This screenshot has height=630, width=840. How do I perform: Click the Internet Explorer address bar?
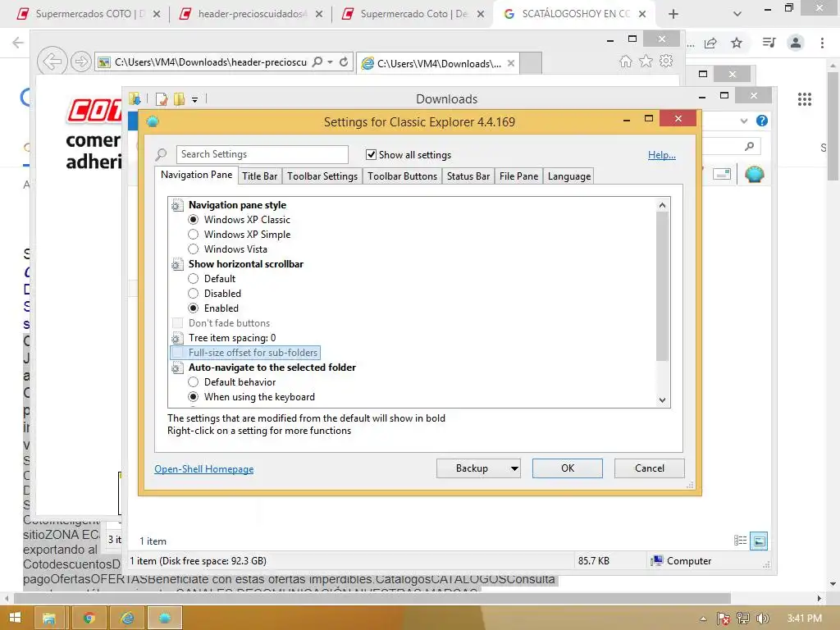click(x=211, y=62)
